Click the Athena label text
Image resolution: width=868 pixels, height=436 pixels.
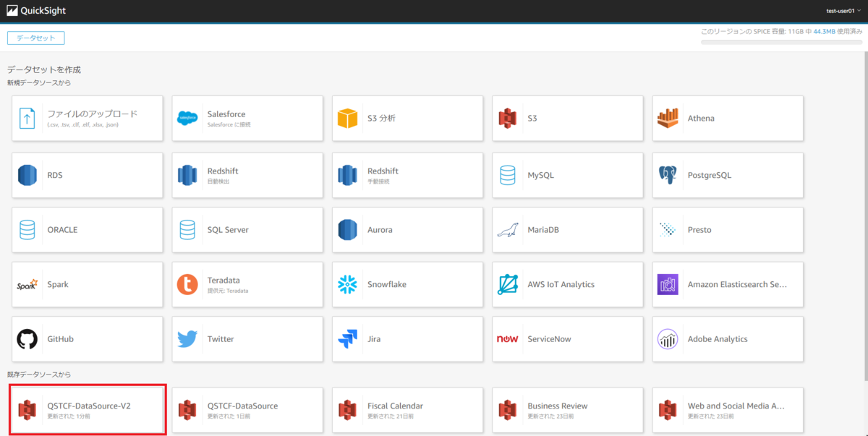tap(701, 118)
